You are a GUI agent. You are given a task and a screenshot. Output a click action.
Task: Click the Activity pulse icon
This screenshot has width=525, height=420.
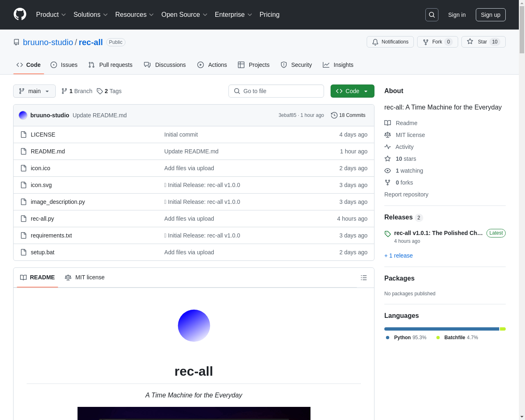tap(387, 147)
